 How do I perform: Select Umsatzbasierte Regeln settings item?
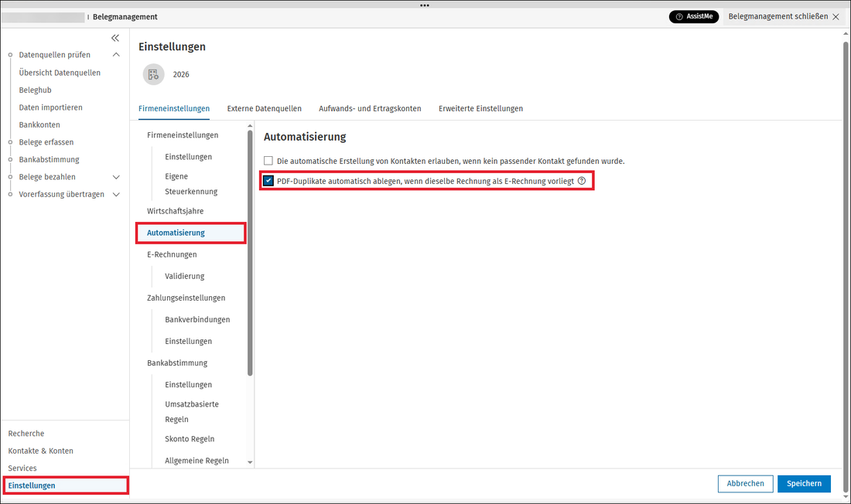click(192, 412)
